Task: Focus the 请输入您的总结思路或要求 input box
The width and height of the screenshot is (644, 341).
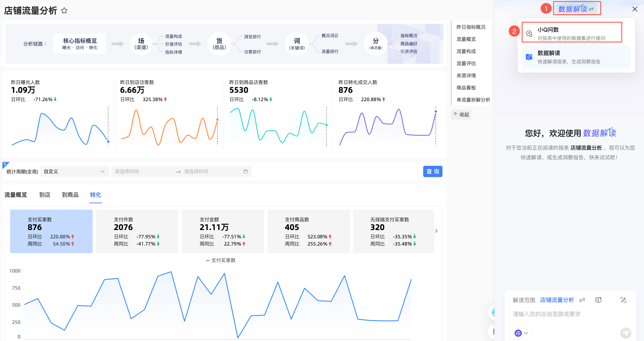Action: point(570,314)
